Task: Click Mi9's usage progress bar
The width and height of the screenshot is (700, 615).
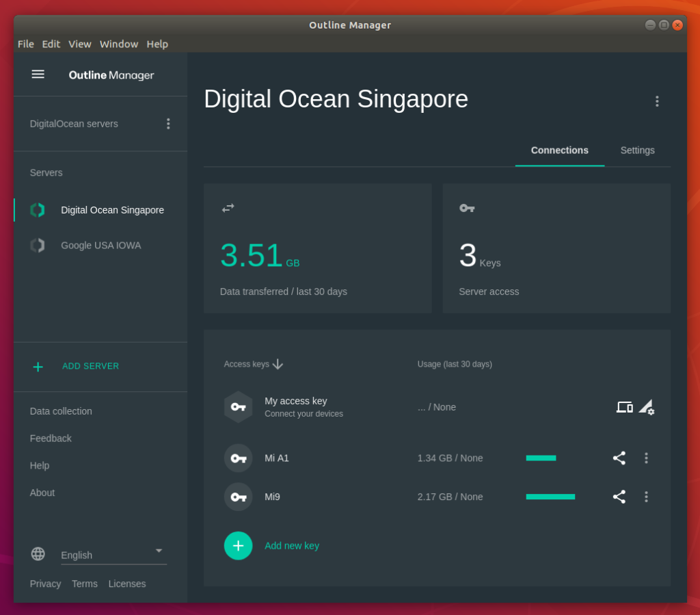Action: 550,497
